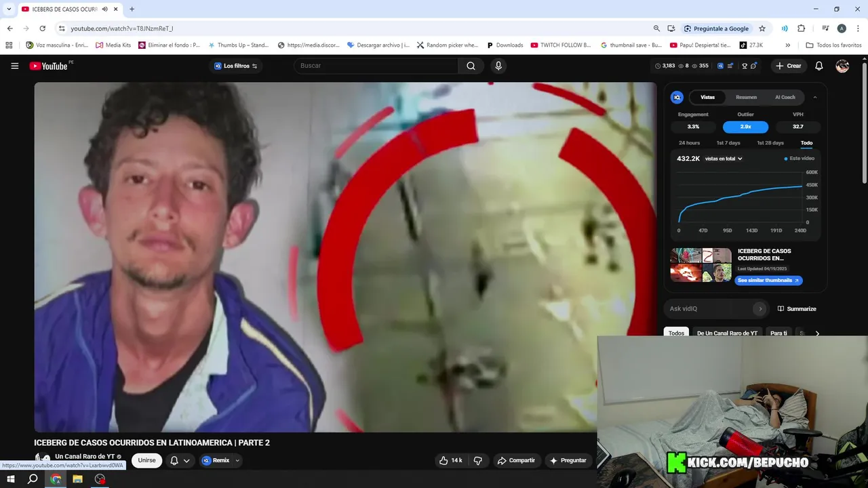
Task: Open the media control music icon
Action: pyautogui.click(x=825, y=28)
